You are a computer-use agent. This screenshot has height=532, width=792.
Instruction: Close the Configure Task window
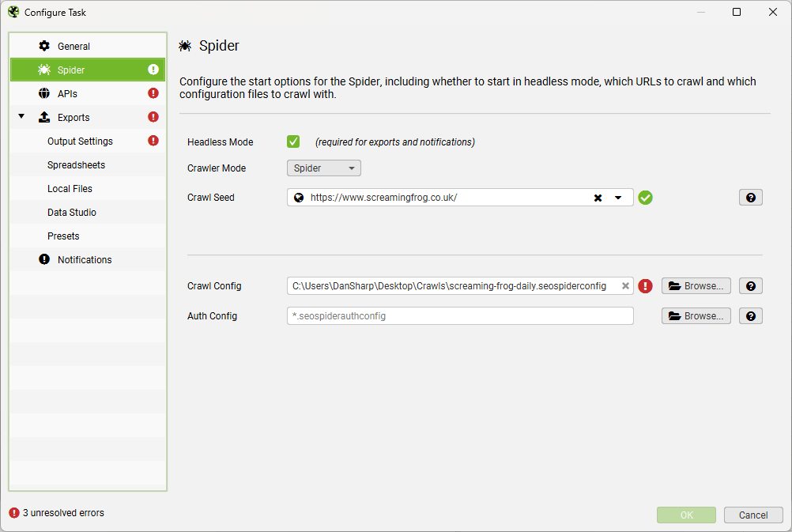(773, 12)
